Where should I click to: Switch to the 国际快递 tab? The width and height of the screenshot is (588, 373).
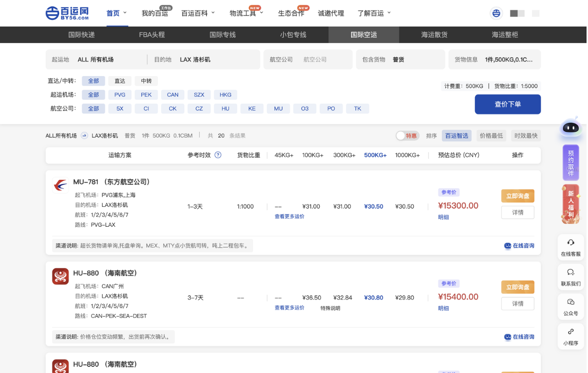coord(81,35)
